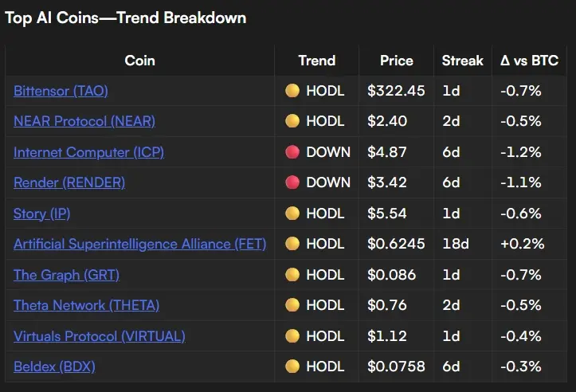This screenshot has width=576, height=392.
Task: Click the Streak column header
Action: coord(463,61)
